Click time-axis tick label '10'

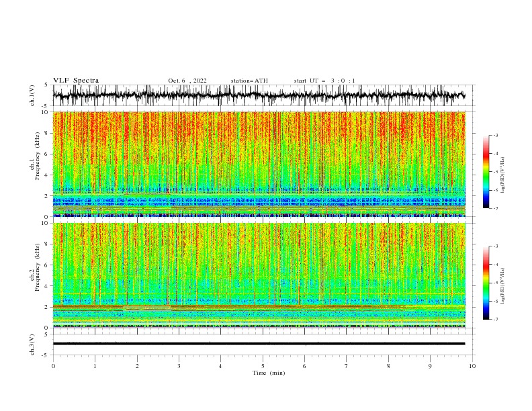pyautogui.click(x=472, y=366)
